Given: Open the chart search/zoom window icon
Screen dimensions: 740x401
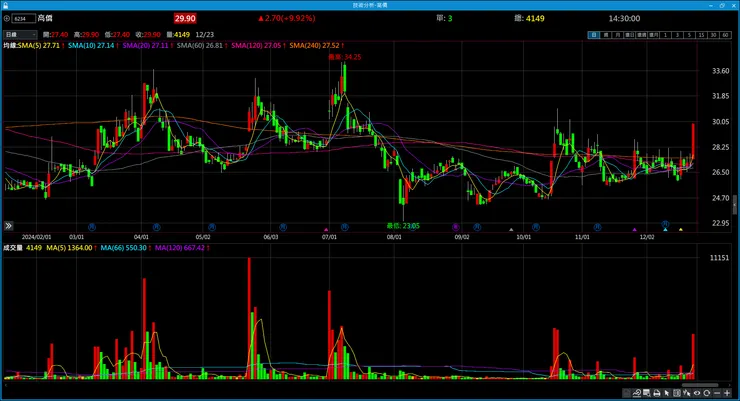Looking at the screenshot, I should point(647,393).
